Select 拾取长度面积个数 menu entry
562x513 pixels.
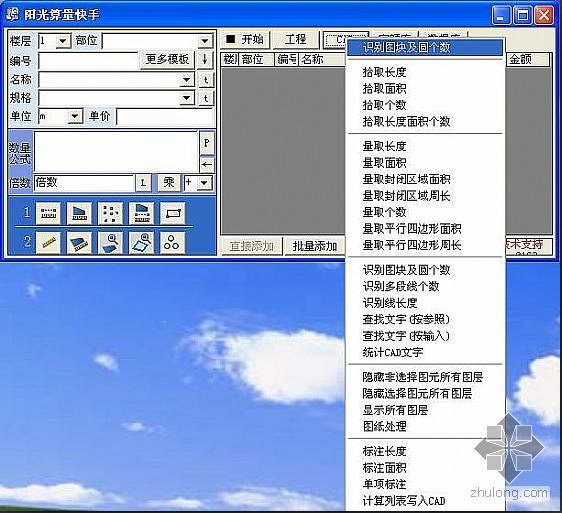pos(425,122)
